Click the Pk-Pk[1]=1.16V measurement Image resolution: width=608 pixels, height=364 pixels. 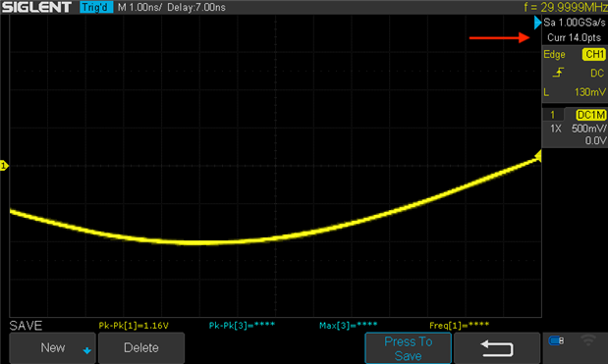[134, 326]
